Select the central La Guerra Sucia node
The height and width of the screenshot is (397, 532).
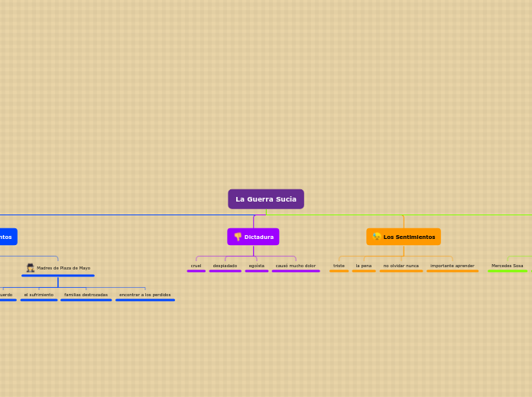tap(266, 199)
